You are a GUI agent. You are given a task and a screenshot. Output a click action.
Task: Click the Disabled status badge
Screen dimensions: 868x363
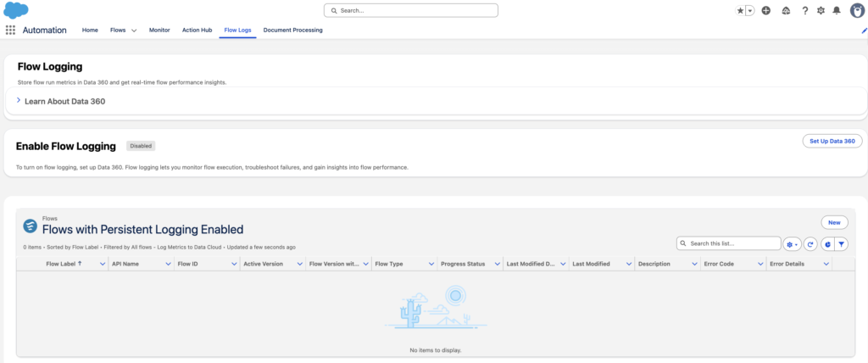click(x=142, y=146)
